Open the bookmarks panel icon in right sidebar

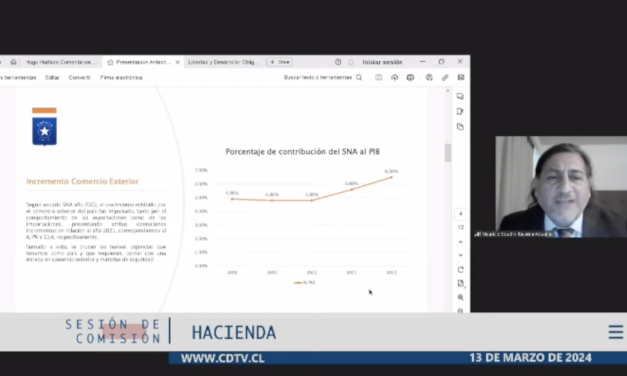pyautogui.click(x=460, y=112)
